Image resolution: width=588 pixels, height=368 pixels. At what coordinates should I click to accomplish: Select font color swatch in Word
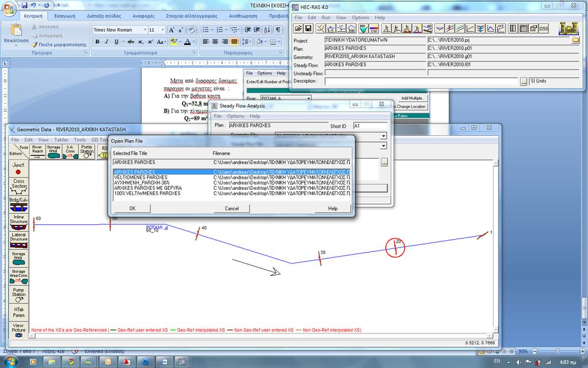click(188, 41)
